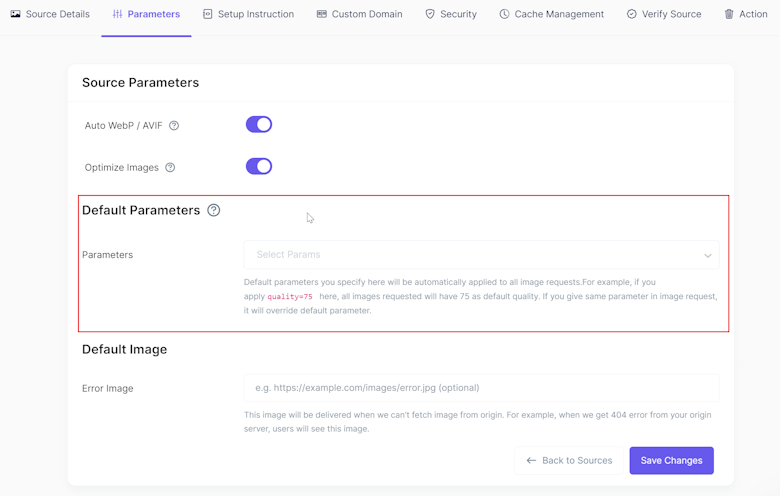Click the Source Details image icon
The width and height of the screenshot is (780, 496).
click(x=15, y=14)
